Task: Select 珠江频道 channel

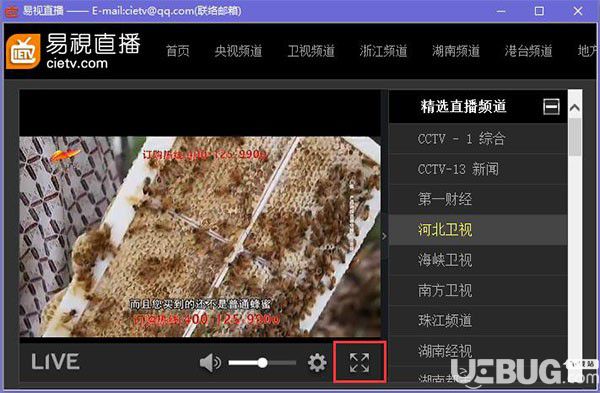Action: [478, 321]
